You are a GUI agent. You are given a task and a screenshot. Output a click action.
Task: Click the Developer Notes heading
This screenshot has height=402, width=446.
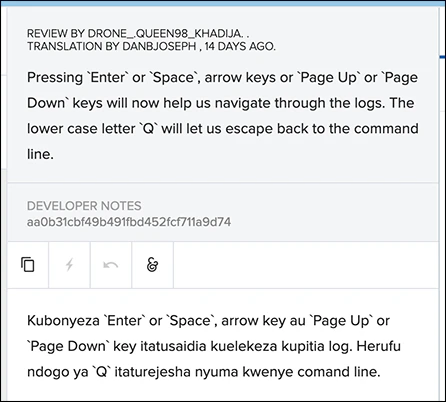click(x=84, y=206)
